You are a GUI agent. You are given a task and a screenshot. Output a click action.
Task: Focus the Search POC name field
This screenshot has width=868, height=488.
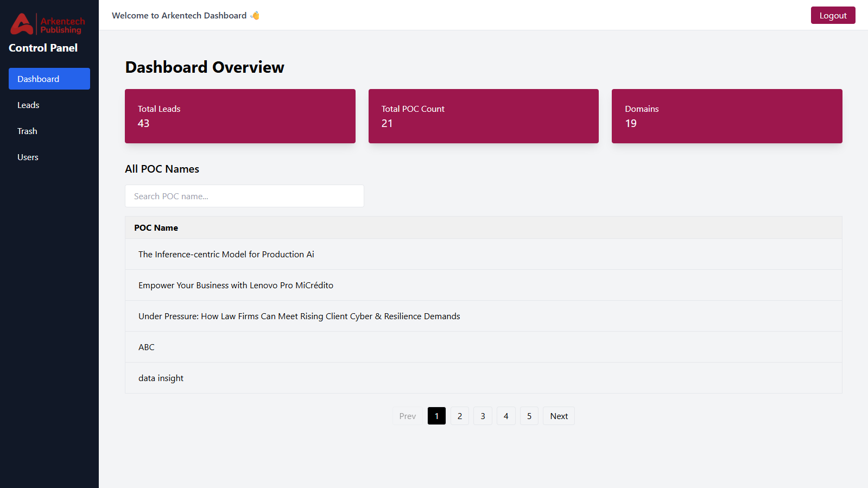(244, 196)
